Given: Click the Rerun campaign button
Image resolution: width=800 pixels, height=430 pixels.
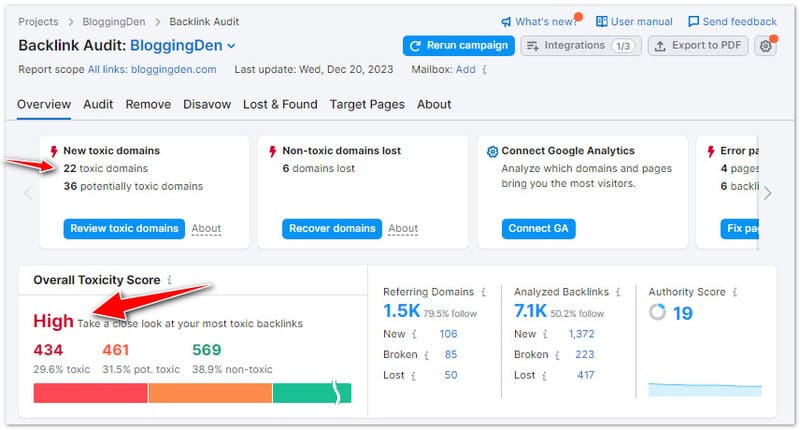Looking at the screenshot, I should pos(459,46).
